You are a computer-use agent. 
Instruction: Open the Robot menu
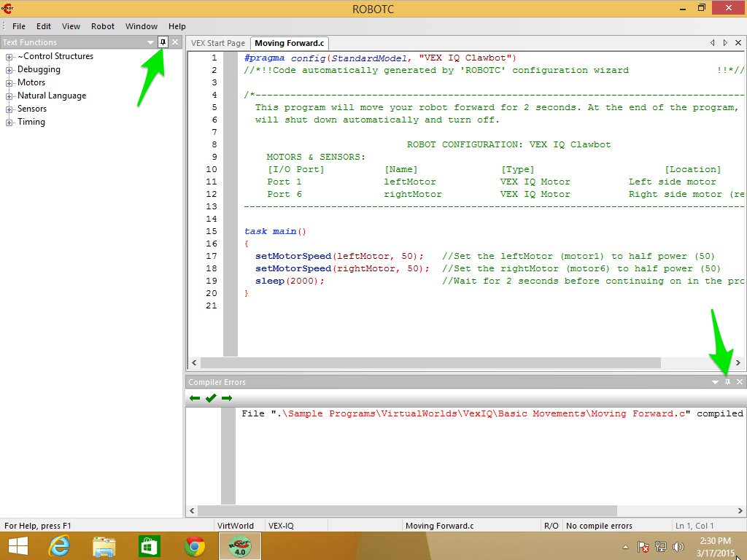[102, 26]
